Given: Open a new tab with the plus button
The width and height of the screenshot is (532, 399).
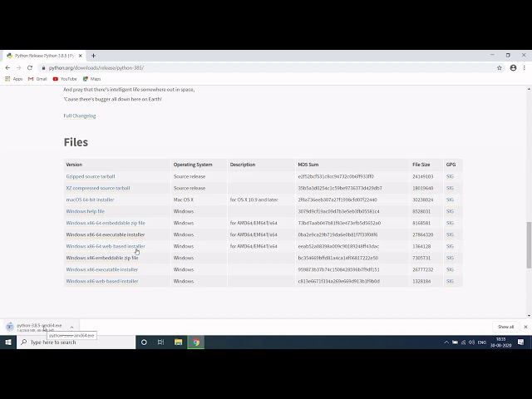Looking at the screenshot, I should 93,56.
